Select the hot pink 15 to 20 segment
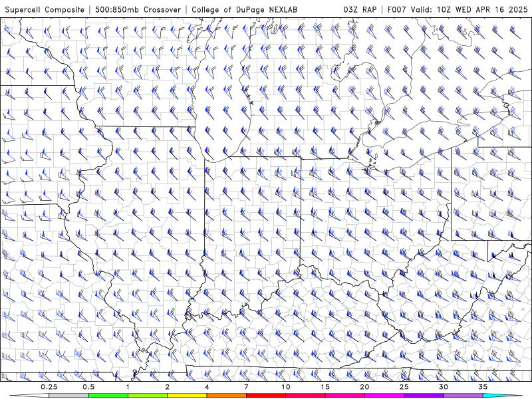The height and width of the screenshot is (399, 532). 344,396
